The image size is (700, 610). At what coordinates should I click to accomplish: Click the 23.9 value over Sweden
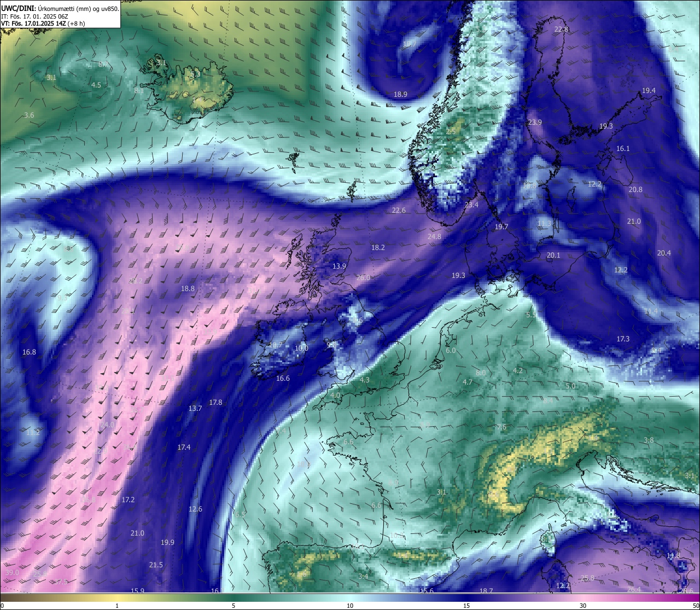(x=535, y=123)
